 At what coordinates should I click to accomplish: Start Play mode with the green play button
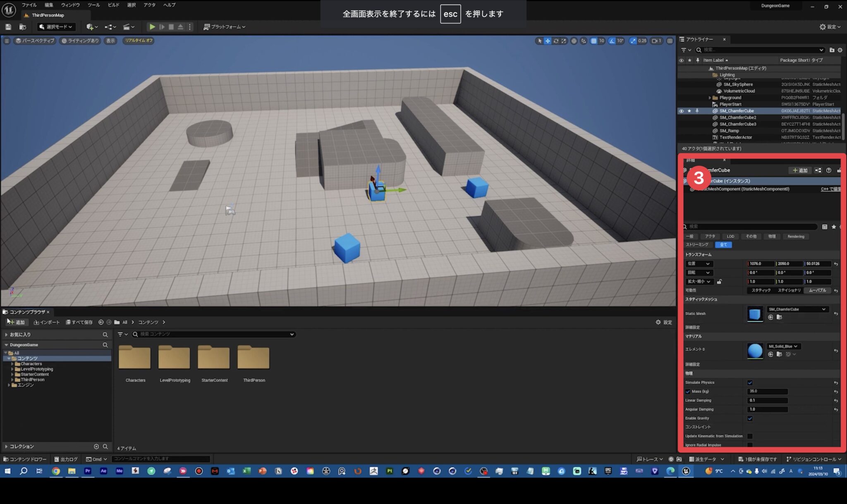pyautogui.click(x=152, y=27)
